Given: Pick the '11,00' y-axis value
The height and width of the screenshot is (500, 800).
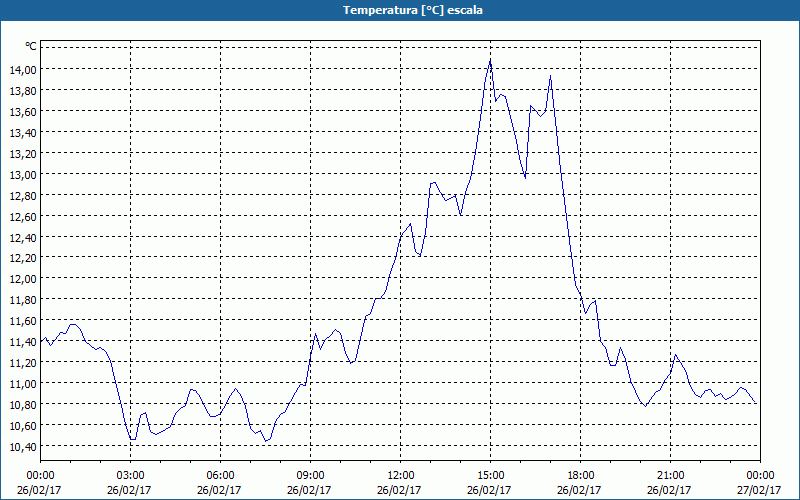Looking at the screenshot, I should point(23,383).
